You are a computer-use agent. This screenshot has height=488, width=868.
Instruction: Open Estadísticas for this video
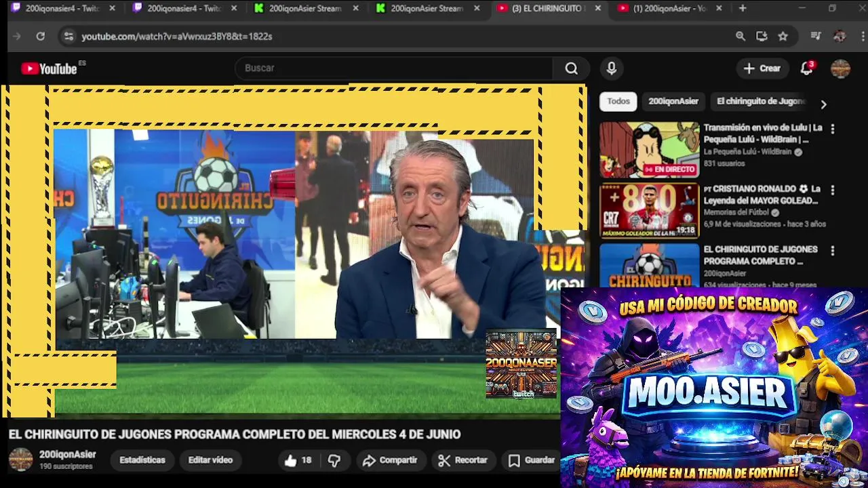click(142, 460)
